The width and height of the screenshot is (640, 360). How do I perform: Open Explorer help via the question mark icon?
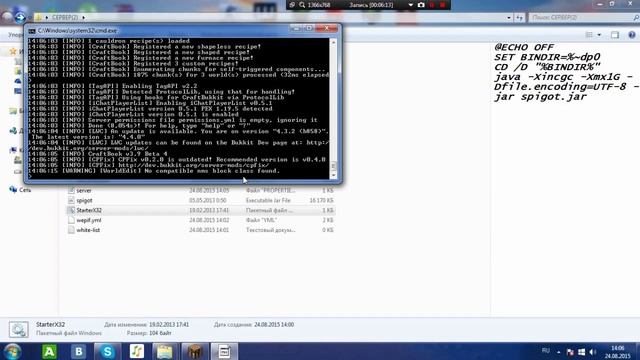[x=632, y=35]
